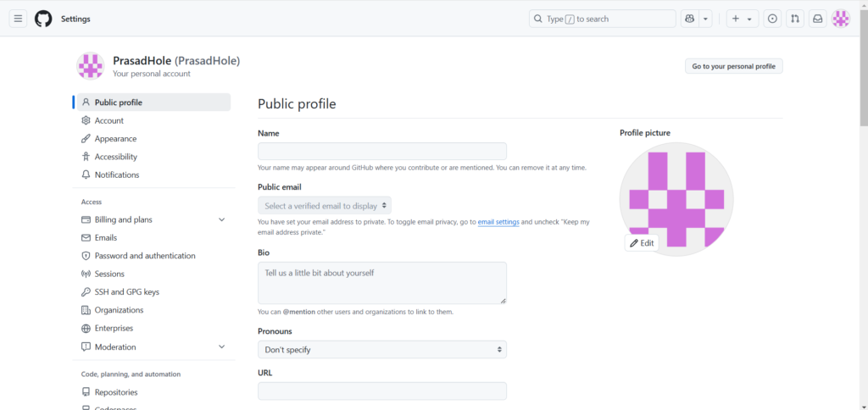Follow the 'email settings' link

[498, 223]
